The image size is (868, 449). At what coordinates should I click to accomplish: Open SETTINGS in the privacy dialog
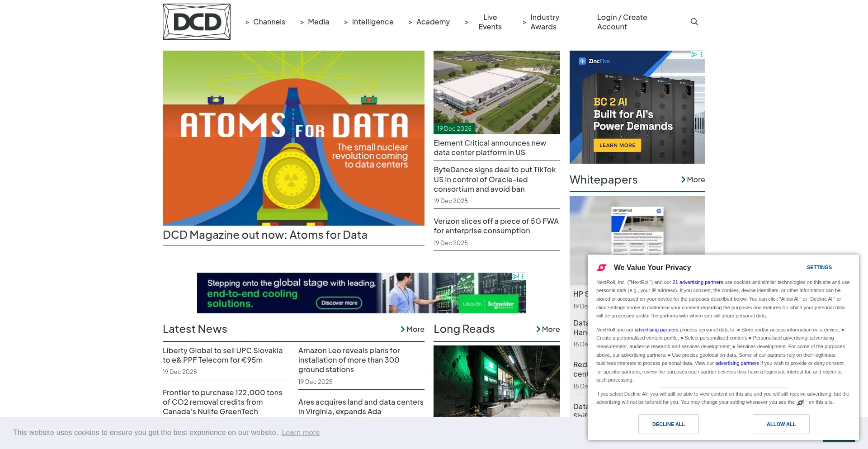coord(819,267)
